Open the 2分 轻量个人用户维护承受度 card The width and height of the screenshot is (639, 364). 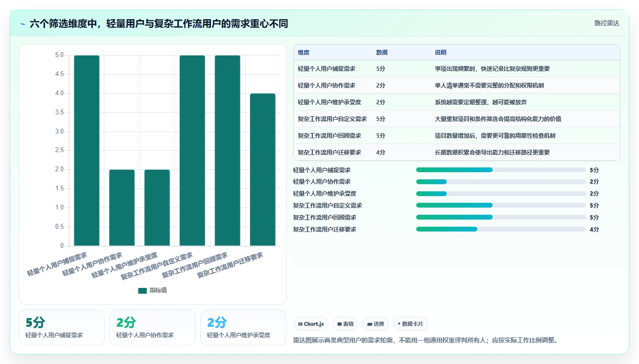[243, 327]
